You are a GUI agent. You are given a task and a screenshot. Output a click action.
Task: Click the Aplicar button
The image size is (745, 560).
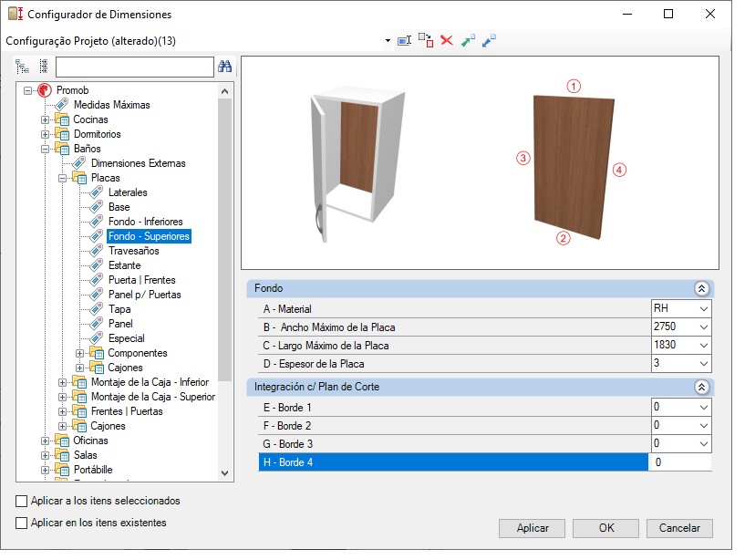(533, 528)
